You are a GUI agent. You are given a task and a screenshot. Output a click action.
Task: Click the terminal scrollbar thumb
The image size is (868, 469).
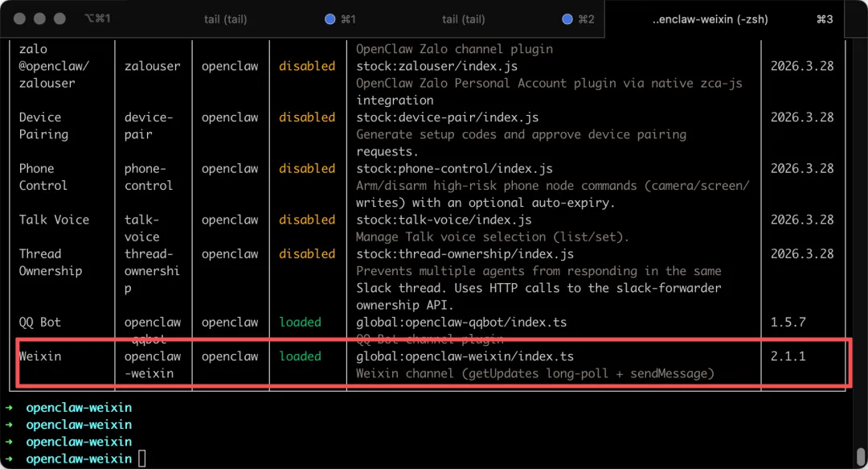tap(861, 456)
